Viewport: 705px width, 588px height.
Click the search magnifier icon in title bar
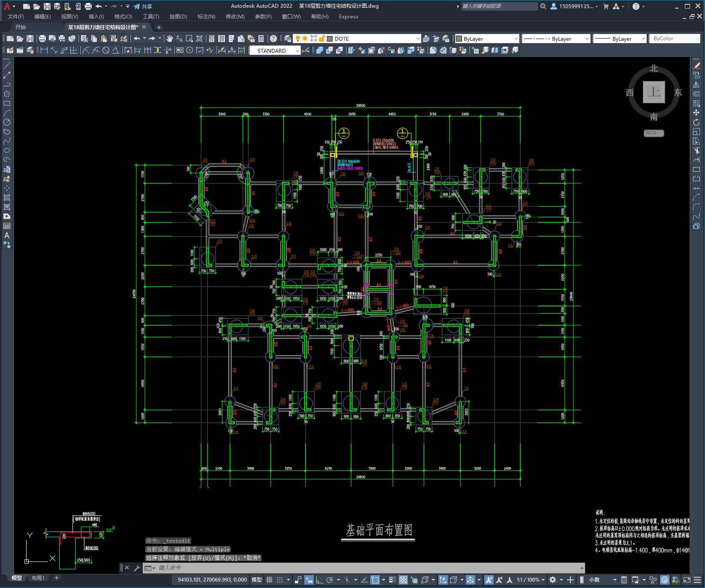543,6
